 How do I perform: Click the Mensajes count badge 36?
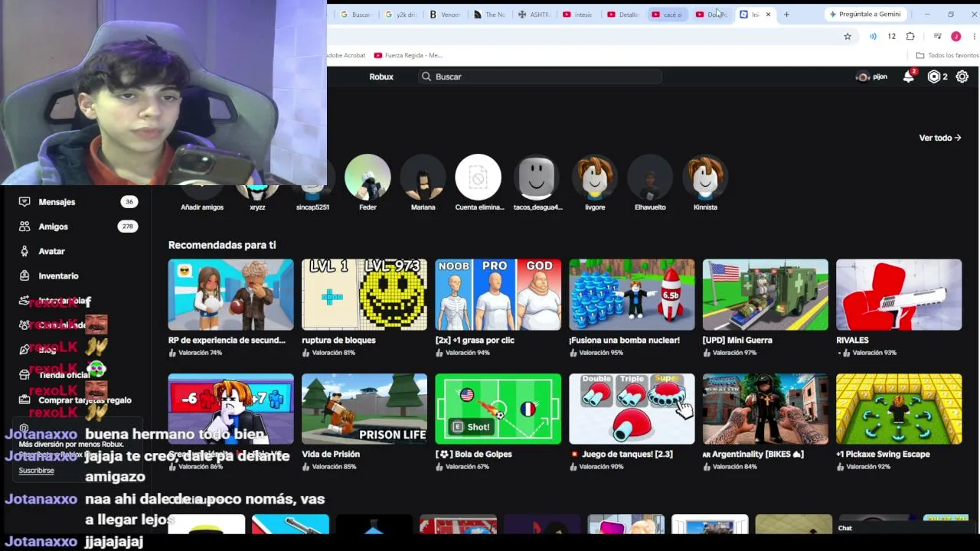(x=129, y=202)
